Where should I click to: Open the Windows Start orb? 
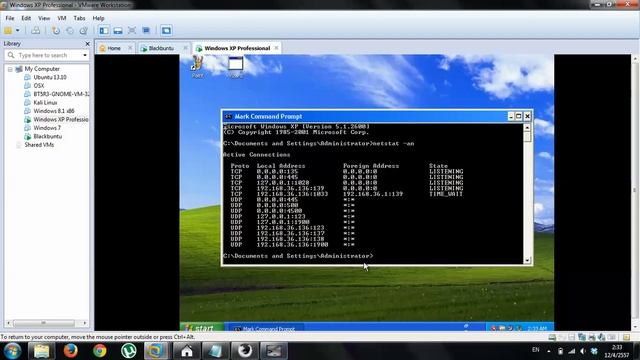[x=12, y=351]
